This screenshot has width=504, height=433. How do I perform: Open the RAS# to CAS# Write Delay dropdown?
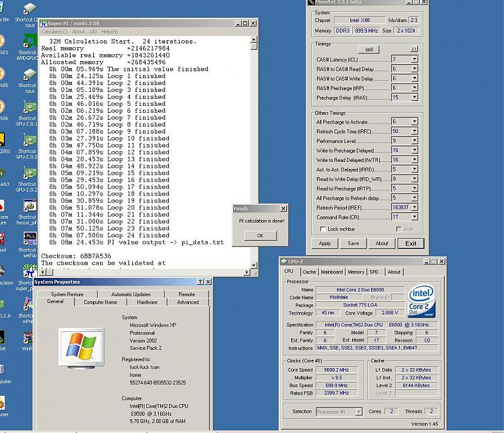(x=415, y=78)
